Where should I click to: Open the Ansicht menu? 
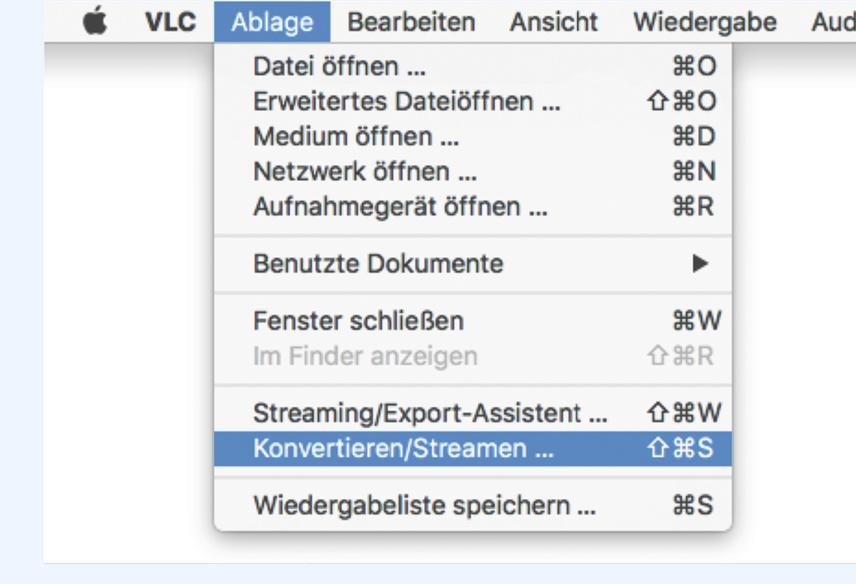[553, 22]
